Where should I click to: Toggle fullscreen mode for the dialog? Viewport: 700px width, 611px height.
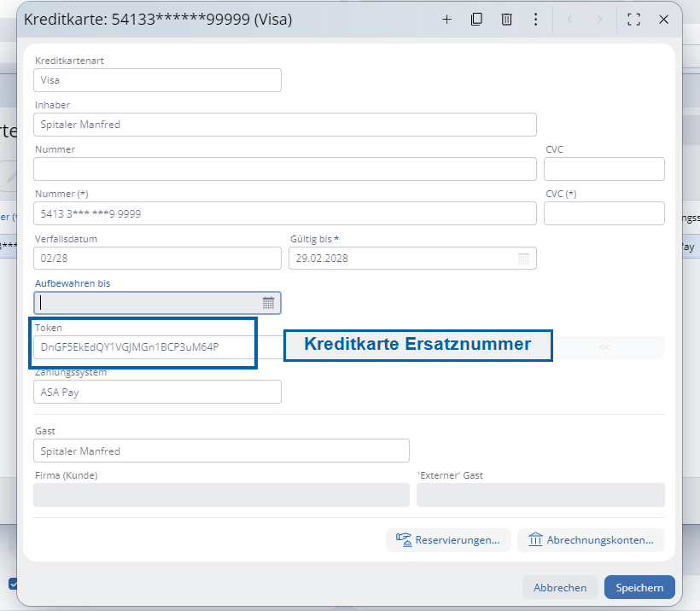point(633,20)
